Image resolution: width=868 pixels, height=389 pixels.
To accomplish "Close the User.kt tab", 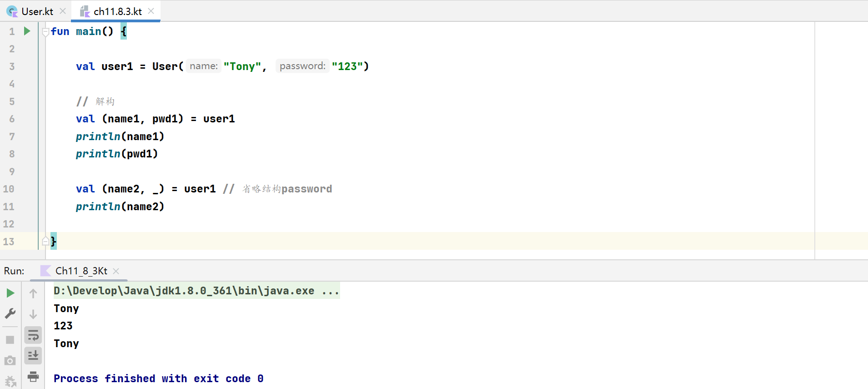I will 63,11.
